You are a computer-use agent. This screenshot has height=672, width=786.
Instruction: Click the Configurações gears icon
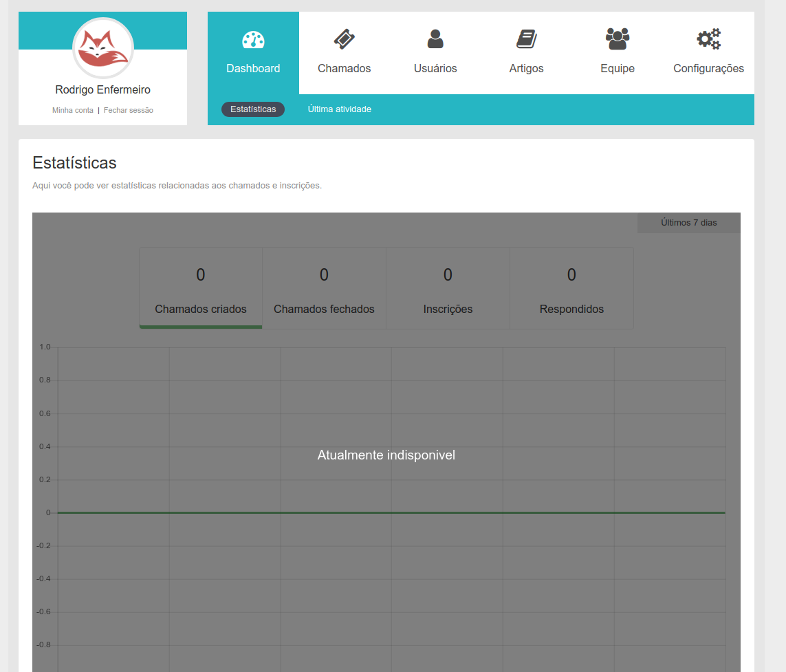(709, 39)
